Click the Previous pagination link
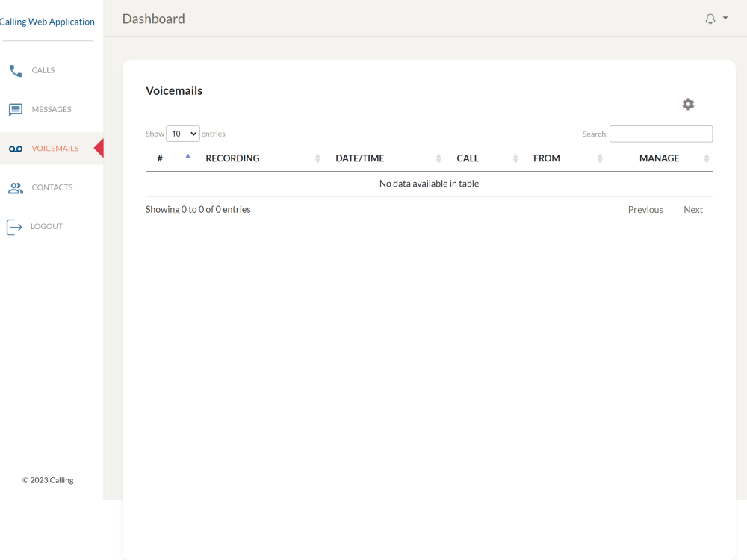 tap(645, 209)
